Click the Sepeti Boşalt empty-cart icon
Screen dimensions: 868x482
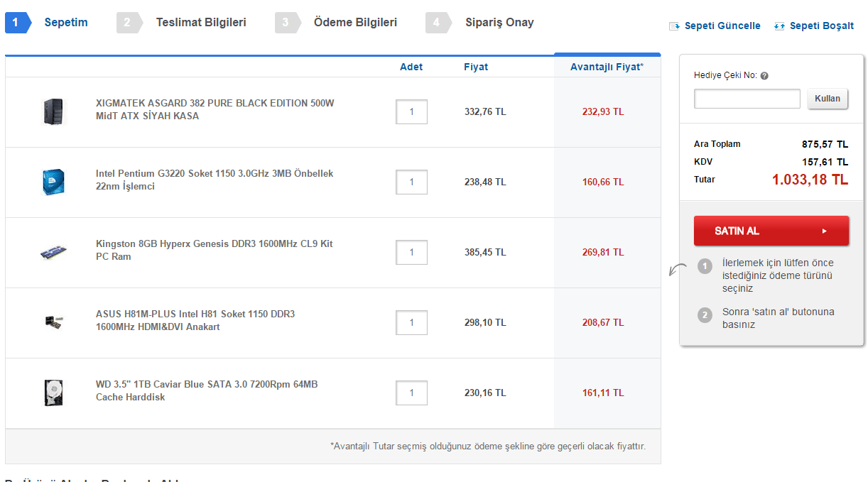point(779,26)
